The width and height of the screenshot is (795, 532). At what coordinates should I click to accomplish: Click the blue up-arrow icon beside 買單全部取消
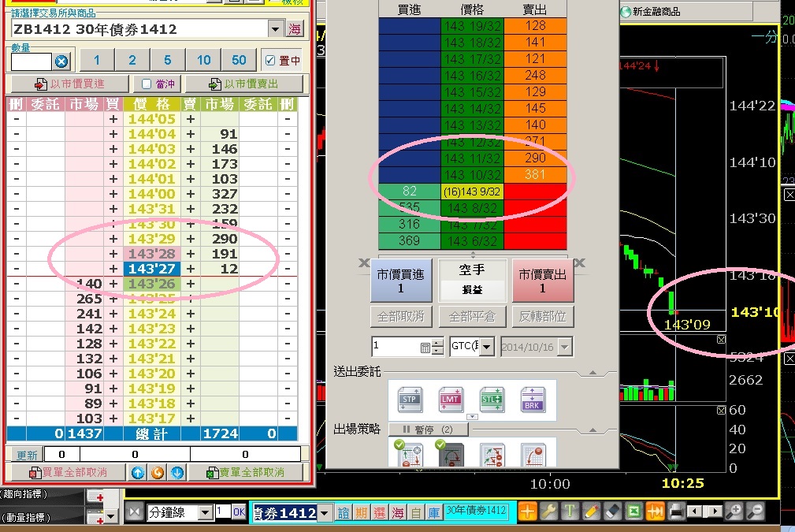click(x=138, y=473)
